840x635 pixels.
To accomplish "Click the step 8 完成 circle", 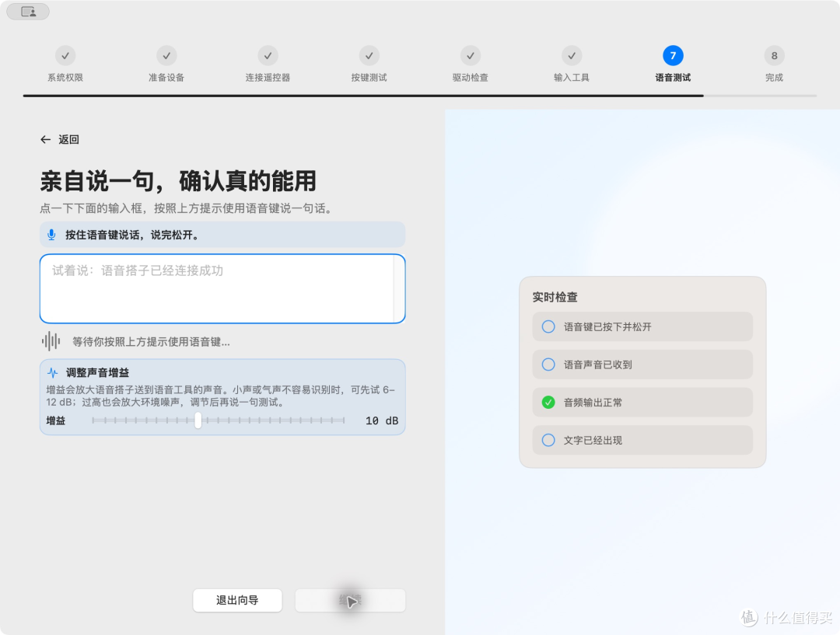I will (774, 56).
